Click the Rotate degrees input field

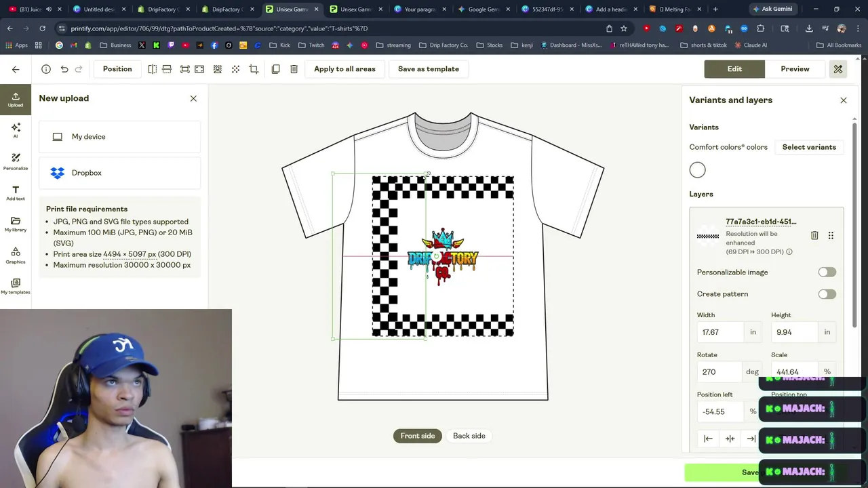click(x=720, y=372)
